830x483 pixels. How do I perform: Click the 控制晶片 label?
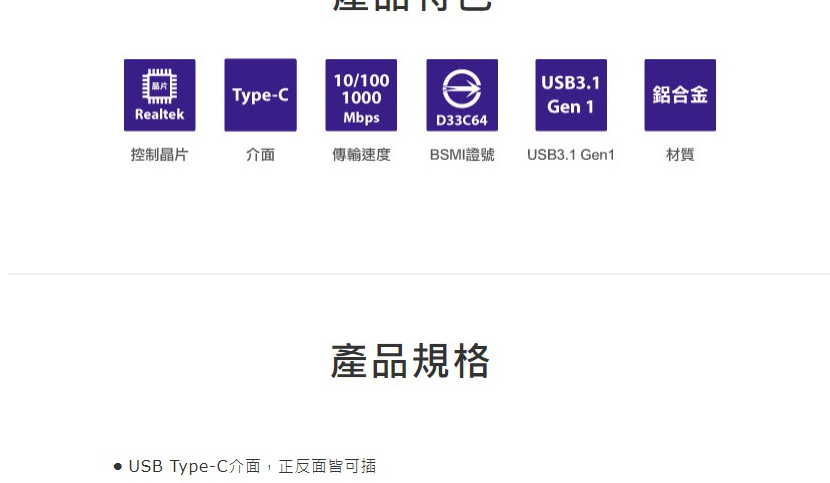click(159, 155)
